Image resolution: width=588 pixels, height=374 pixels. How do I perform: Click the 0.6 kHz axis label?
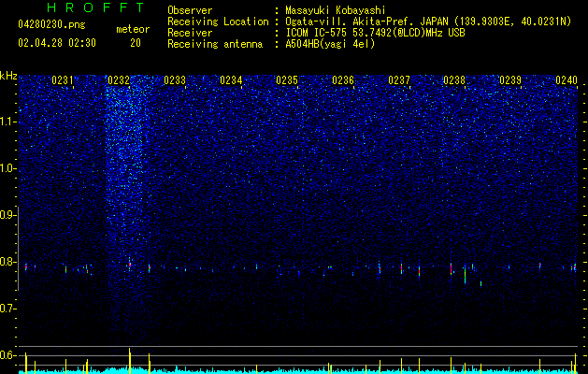pyautogui.click(x=7, y=355)
